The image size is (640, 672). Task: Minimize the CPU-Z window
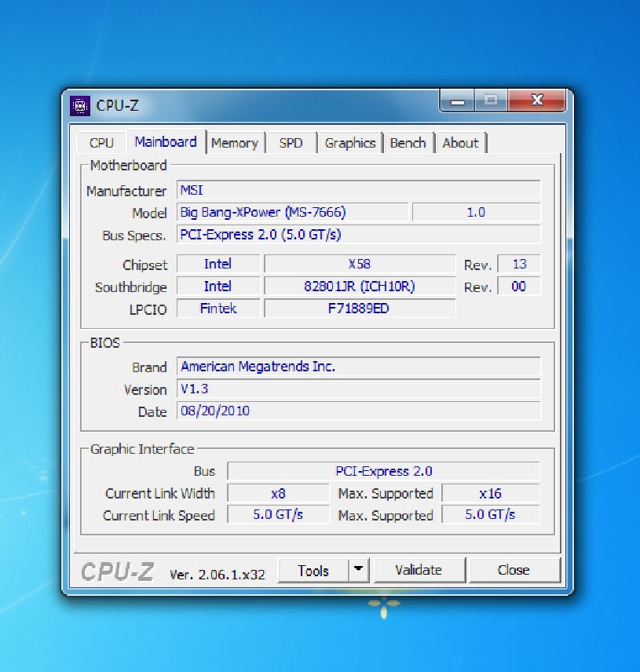(457, 101)
